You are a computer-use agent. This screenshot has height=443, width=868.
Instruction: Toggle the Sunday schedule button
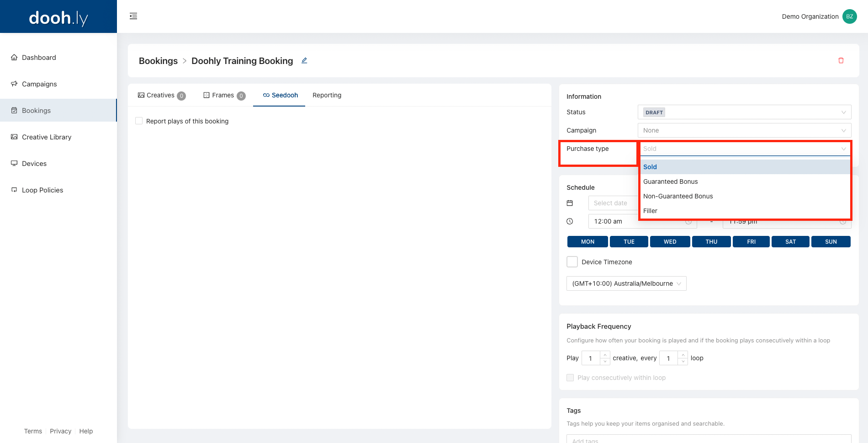[x=831, y=242]
